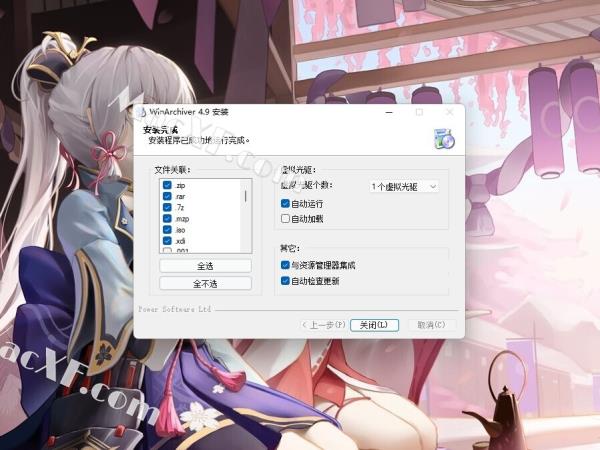Viewport: 600px width, 450px height.
Task: Enable the 自动加载 option
Action: click(285, 218)
